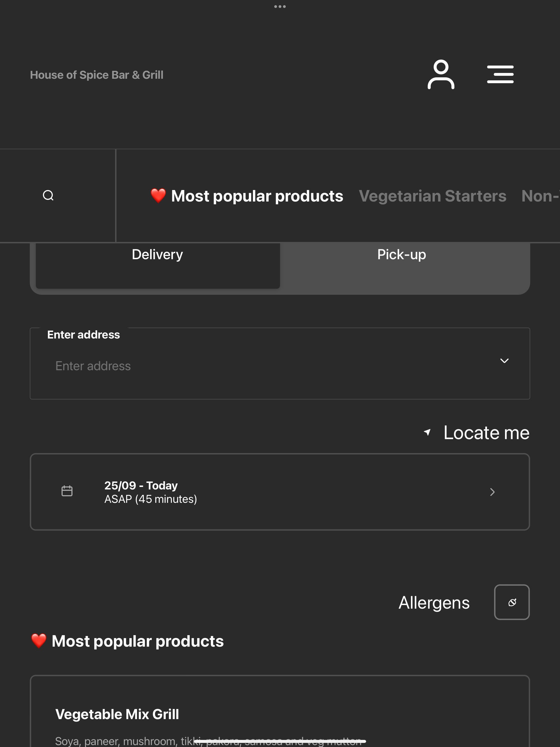The image size is (560, 747).
Task: Click the Most popular products section heading
Action: point(127,641)
